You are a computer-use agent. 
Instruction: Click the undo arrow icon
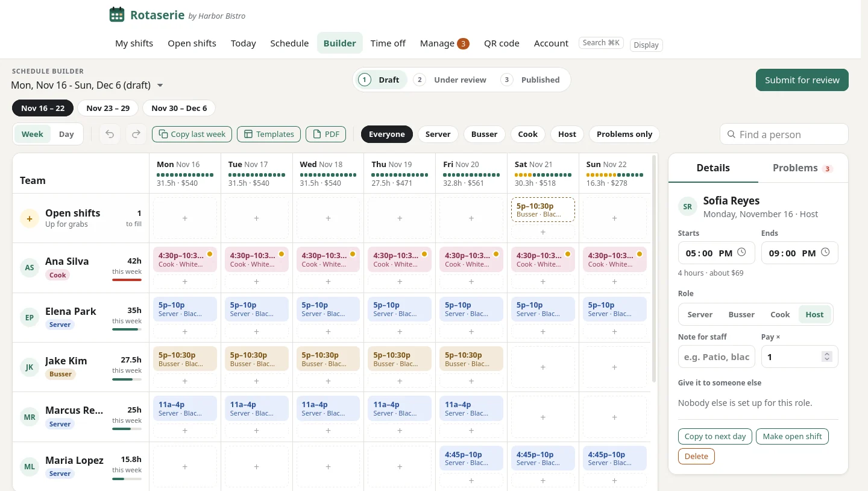point(110,134)
